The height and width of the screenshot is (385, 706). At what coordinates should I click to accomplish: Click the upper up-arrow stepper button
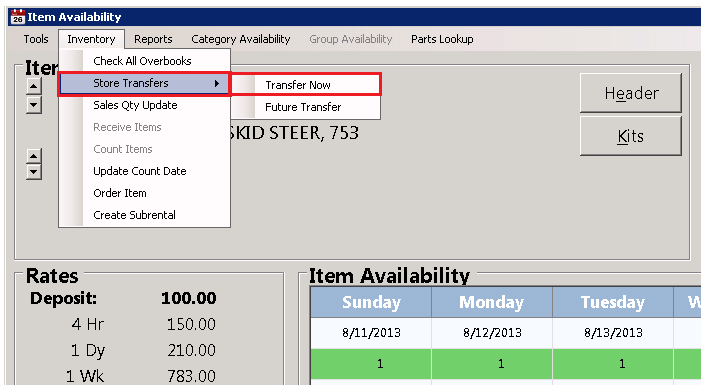(34, 86)
